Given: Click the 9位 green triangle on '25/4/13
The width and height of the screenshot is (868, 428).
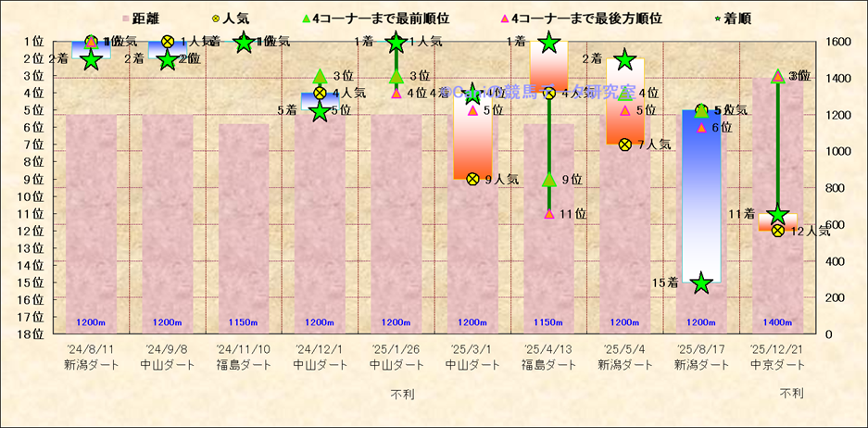Looking at the screenshot, I should coord(549,179).
